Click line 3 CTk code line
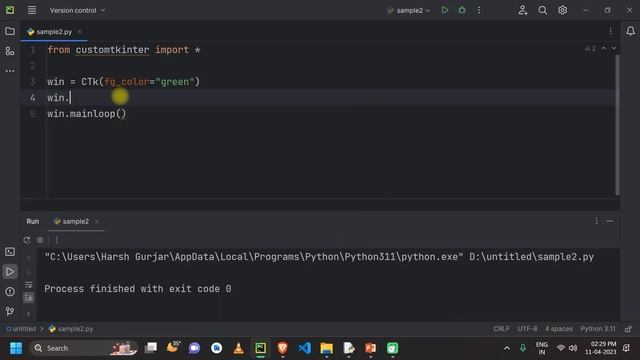 [x=123, y=82]
